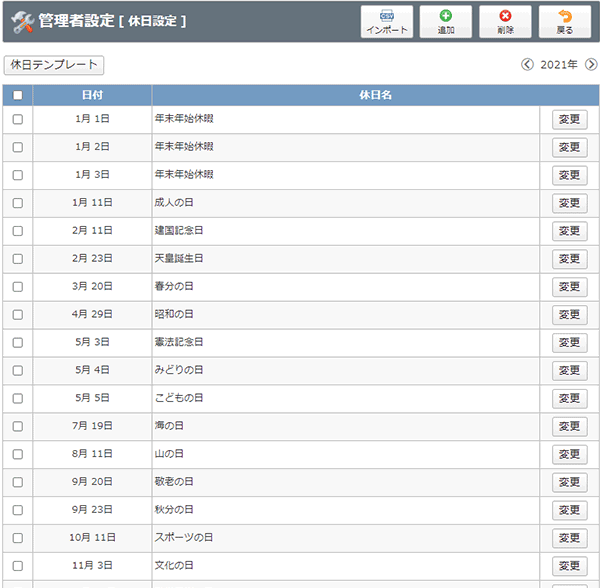
Task: Click 変更 for 昭和の日
Action: coord(569,315)
